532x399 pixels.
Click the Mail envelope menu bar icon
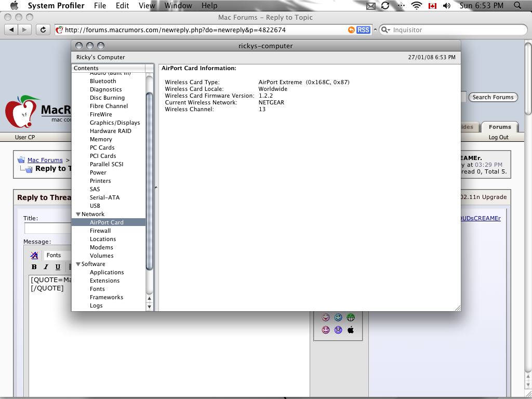tap(371, 6)
